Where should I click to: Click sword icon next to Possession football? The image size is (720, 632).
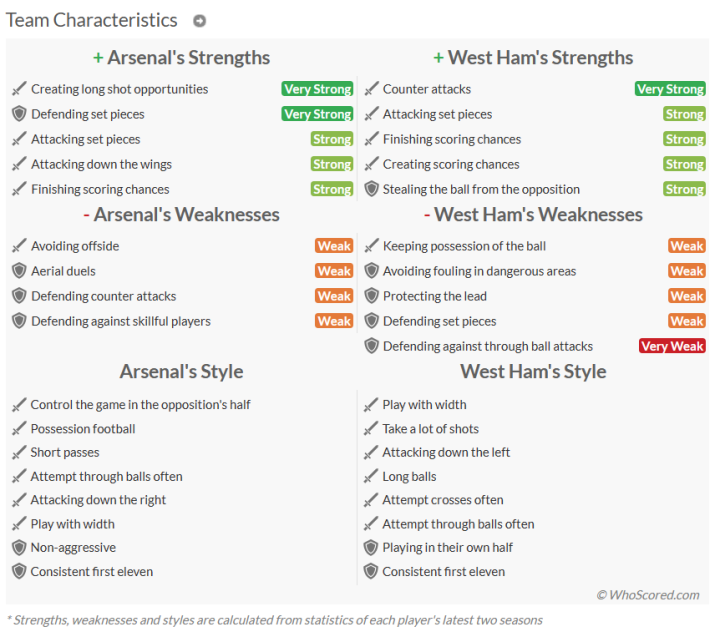(x=18, y=429)
